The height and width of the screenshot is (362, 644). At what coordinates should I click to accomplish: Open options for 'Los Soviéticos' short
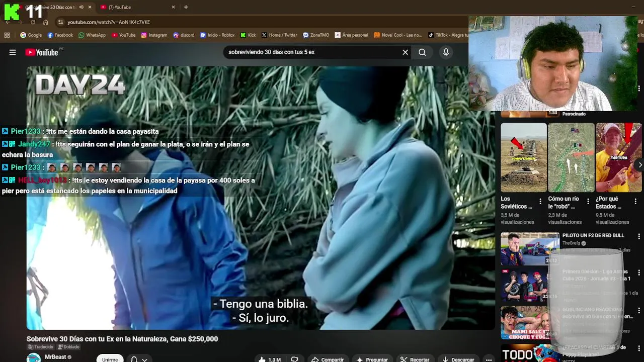(540, 201)
